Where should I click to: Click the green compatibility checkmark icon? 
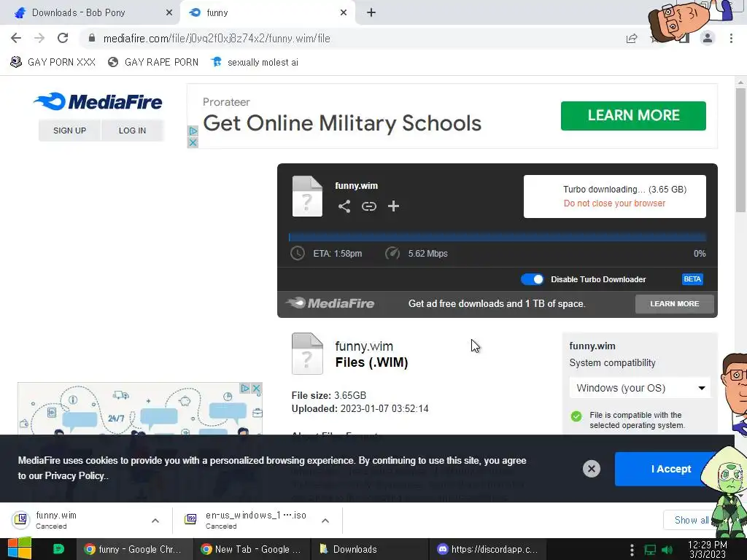point(576,416)
